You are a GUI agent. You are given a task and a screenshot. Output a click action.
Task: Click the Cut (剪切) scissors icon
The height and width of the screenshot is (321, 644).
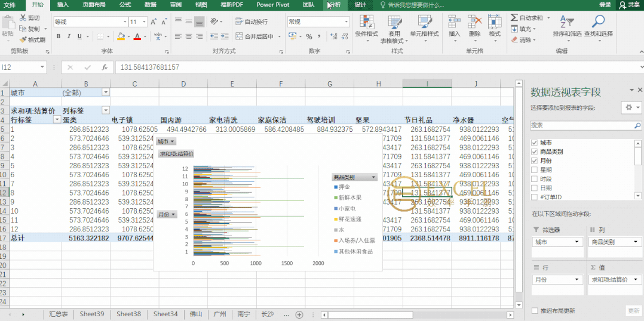tap(23, 18)
